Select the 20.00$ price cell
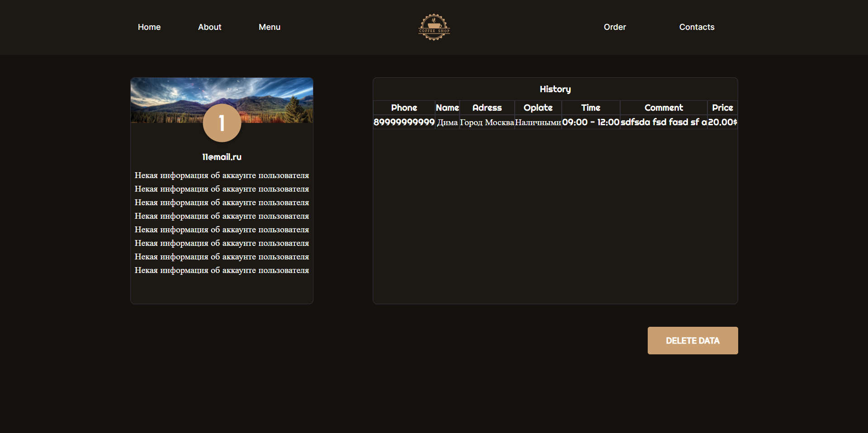Image resolution: width=868 pixels, height=433 pixels. (x=722, y=122)
